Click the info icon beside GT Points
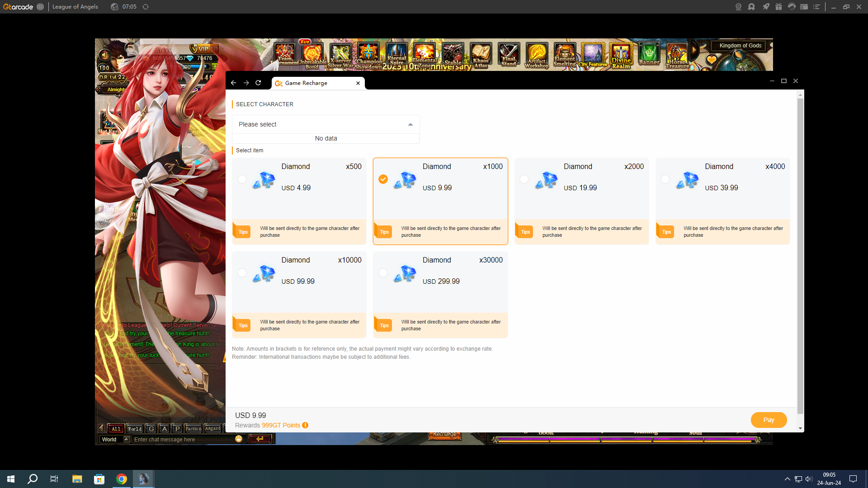Screen dimensions: 868x488 (x=305, y=425)
